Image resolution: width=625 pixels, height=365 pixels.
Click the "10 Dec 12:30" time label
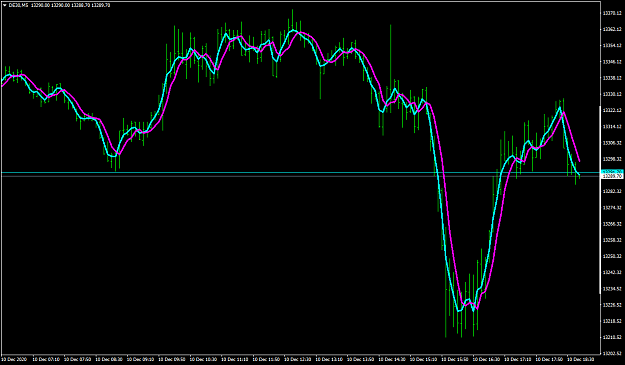[x=299, y=359]
